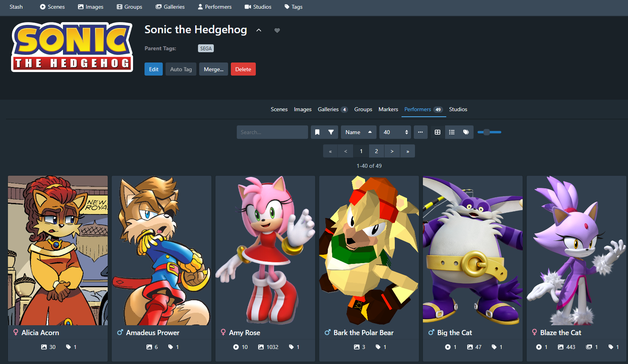Click the red Delete button
This screenshot has width=628, height=364.
click(x=243, y=69)
